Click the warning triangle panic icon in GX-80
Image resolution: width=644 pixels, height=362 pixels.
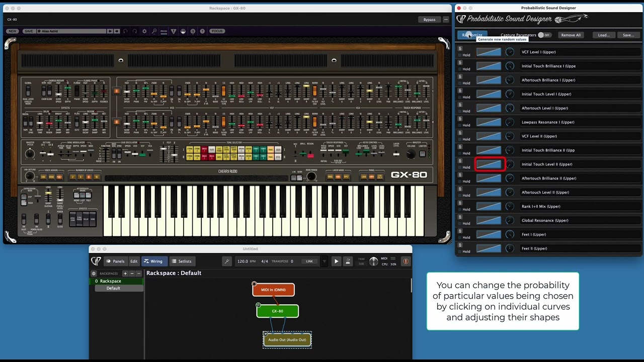pyautogui.click(x=174, y=31)
